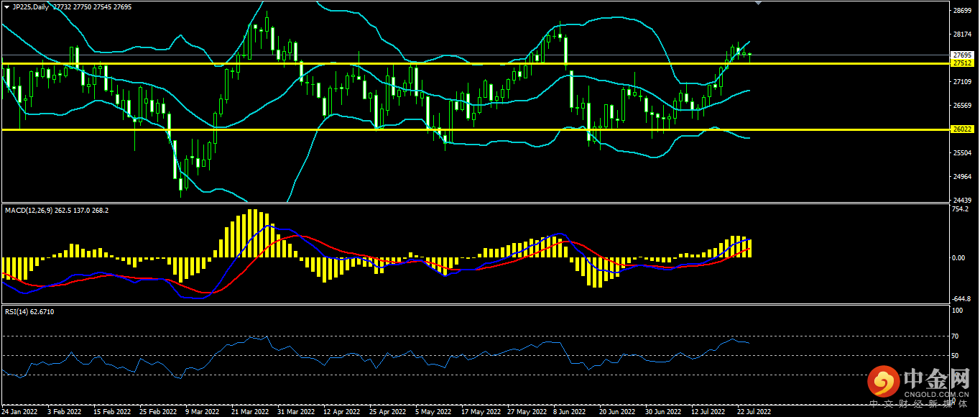Click the 0.00 MACD scale value
The height and width of the screenshot is (417, 980).
click(x=958, y=257)
